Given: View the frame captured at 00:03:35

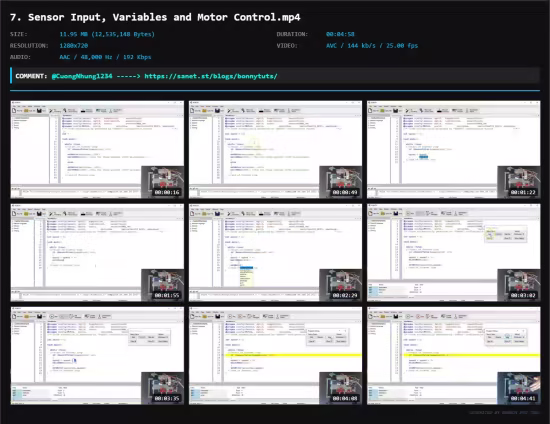Looking at the screenshot, I should tap(97, 356).
